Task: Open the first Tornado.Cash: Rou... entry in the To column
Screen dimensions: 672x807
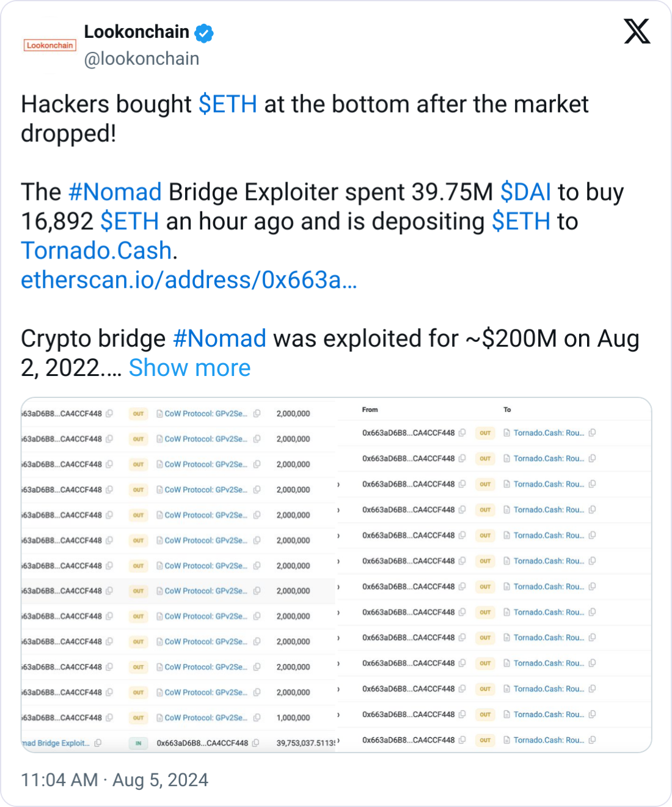Action: (549, 433)
